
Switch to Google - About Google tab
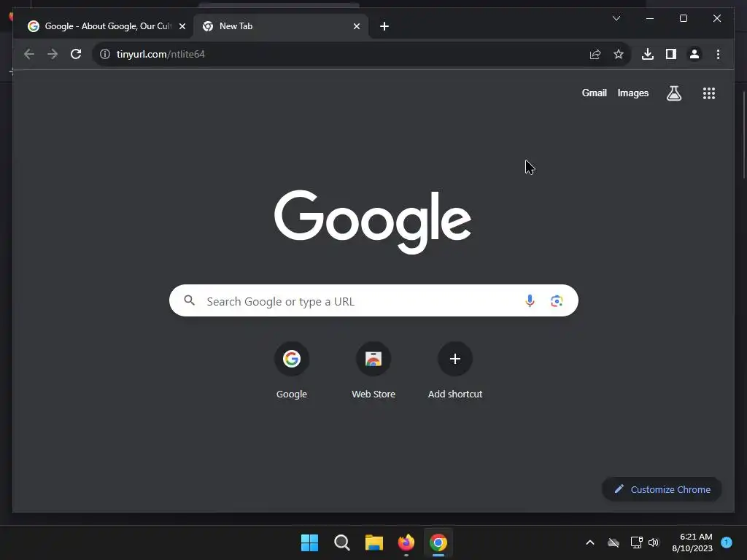[x=107, y=26]
